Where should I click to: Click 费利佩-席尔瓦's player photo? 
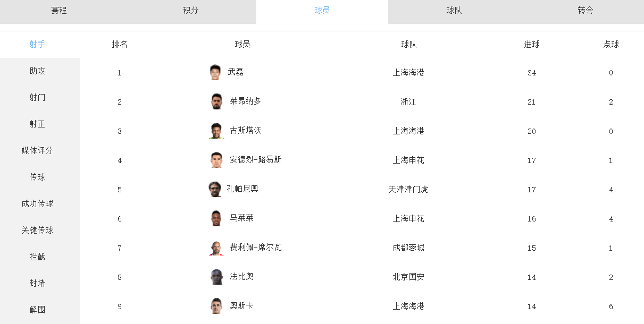[x=216, y=248]
